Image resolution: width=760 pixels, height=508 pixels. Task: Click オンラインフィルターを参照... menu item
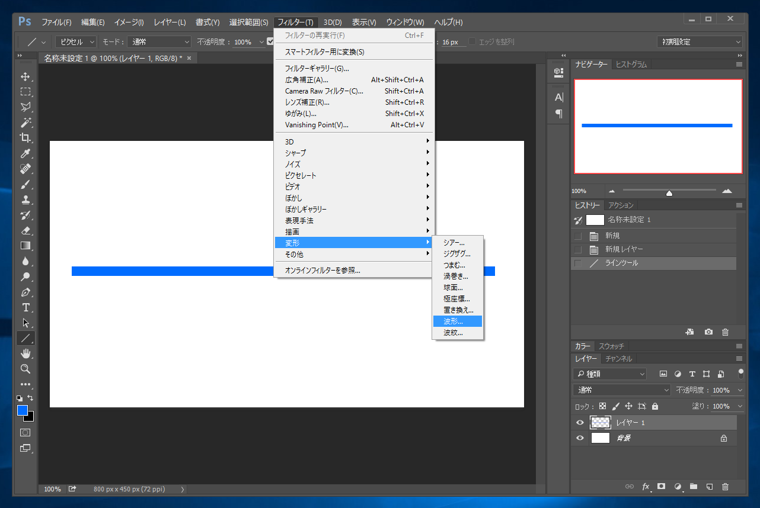[x=354, y=270]
